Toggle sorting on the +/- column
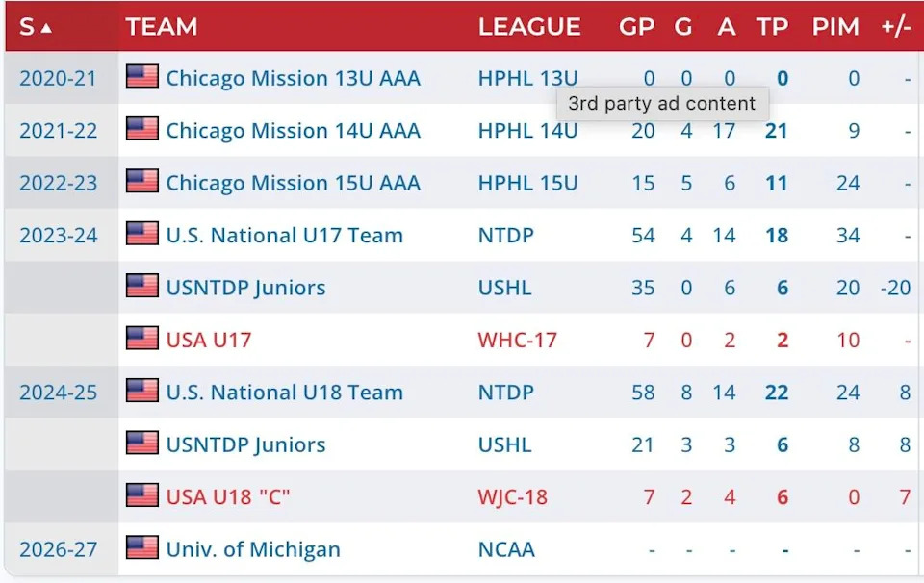This screenshot has width=924, height=583. (893, 27)
